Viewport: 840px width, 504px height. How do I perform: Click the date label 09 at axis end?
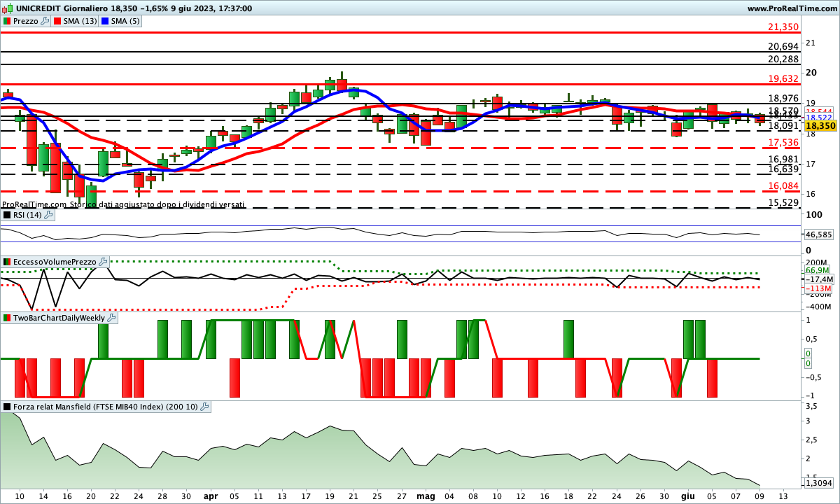coord(760,496)
